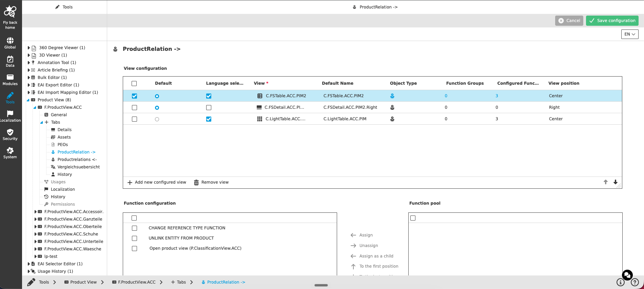
Task: Expand the Bulk Editor tree node
Action: [29, 78]
